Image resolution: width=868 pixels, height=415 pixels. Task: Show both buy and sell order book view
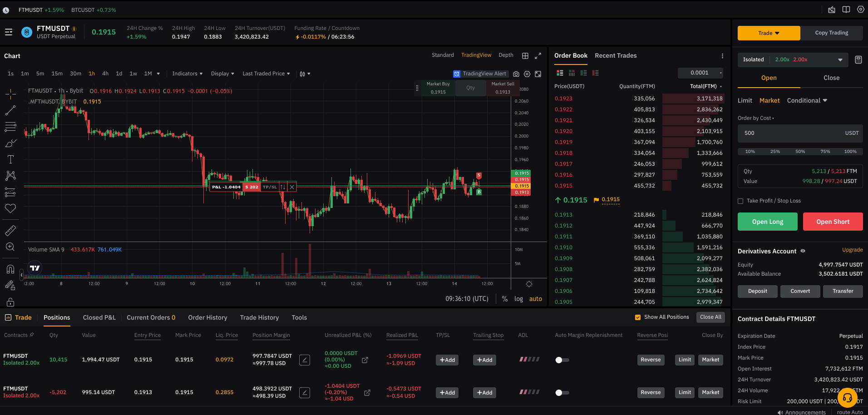point(560,73)
